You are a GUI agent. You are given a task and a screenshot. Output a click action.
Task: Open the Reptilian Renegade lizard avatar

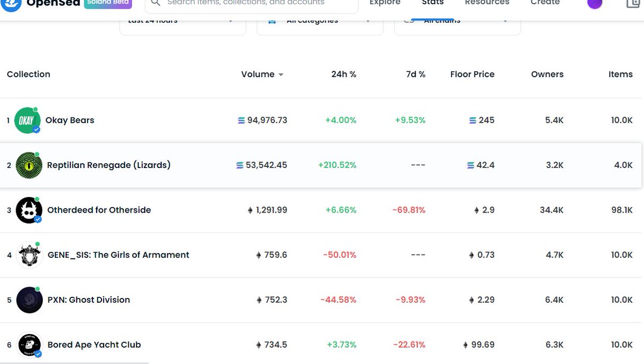(x=29, y=165)
